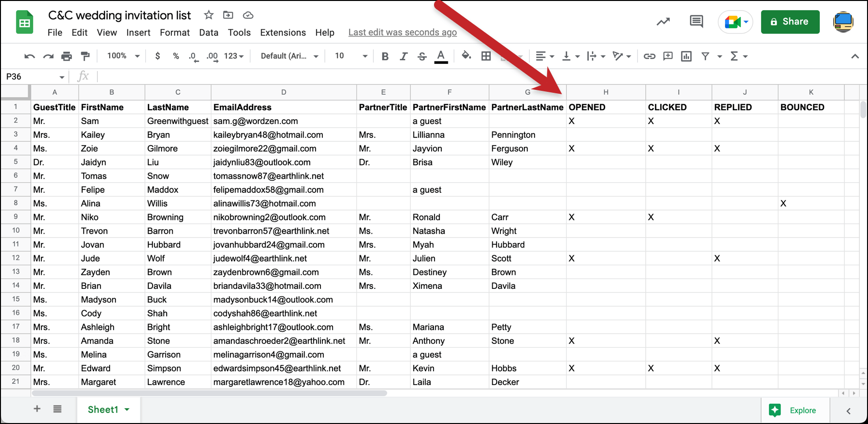The height and width of the screenshot is (424, 868).
Task: Open the Format menu
Action: 175,33
